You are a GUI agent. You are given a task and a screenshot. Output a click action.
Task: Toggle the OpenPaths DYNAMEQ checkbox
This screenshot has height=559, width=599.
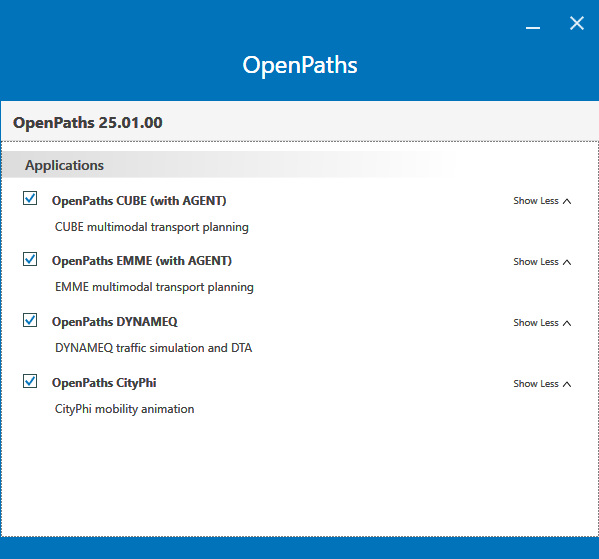tap(30, 320)
